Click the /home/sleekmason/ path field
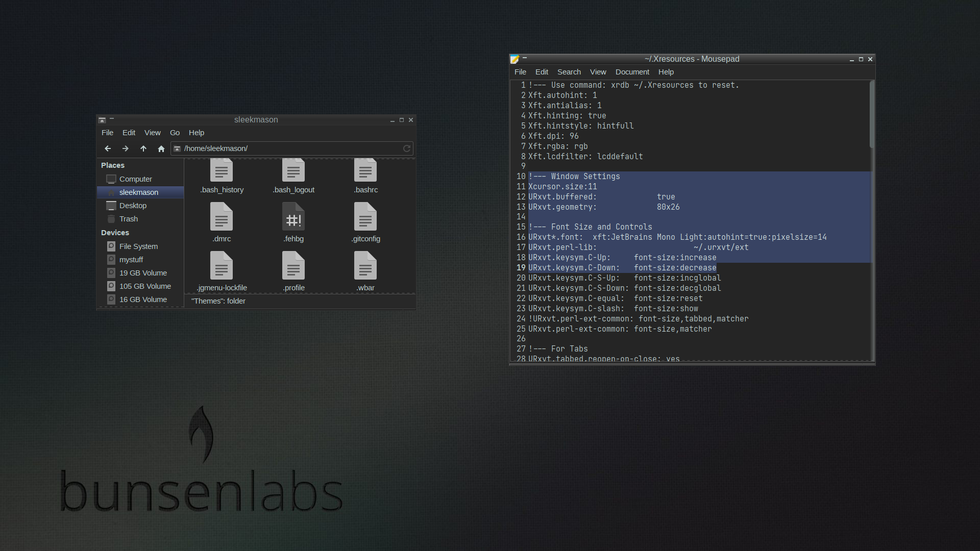This screenshot has width=980, height=551. click(x=292, y=148)
